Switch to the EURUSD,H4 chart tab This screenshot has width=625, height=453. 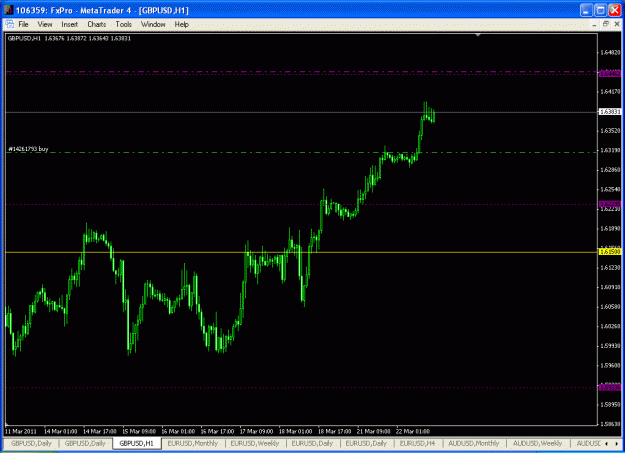pyautogui.click(x=417, y=443)
